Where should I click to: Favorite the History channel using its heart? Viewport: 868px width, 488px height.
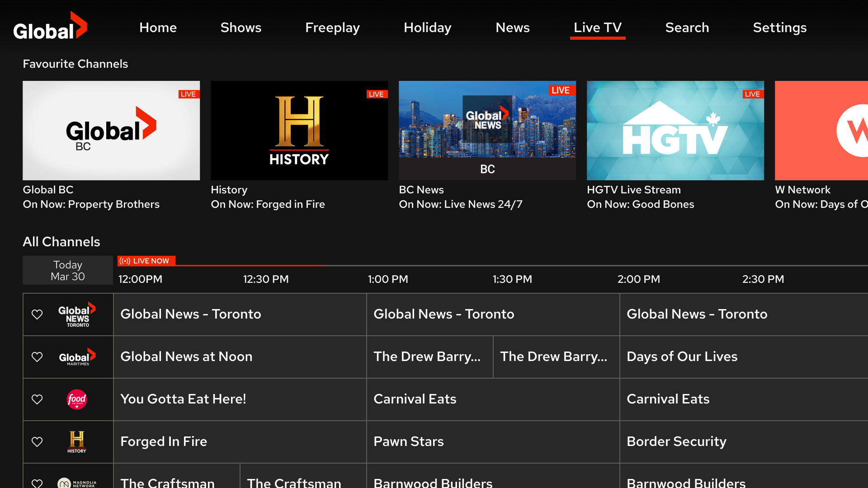37,441
